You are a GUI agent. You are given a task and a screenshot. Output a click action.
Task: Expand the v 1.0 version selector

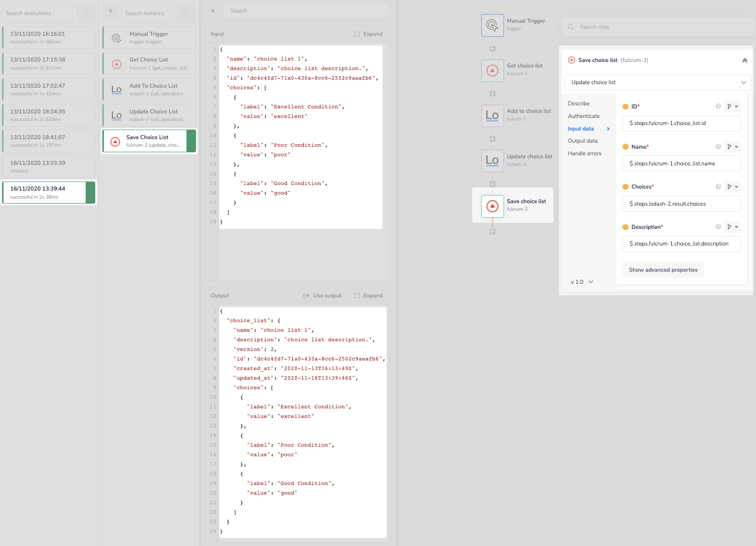tap(582, 282)
